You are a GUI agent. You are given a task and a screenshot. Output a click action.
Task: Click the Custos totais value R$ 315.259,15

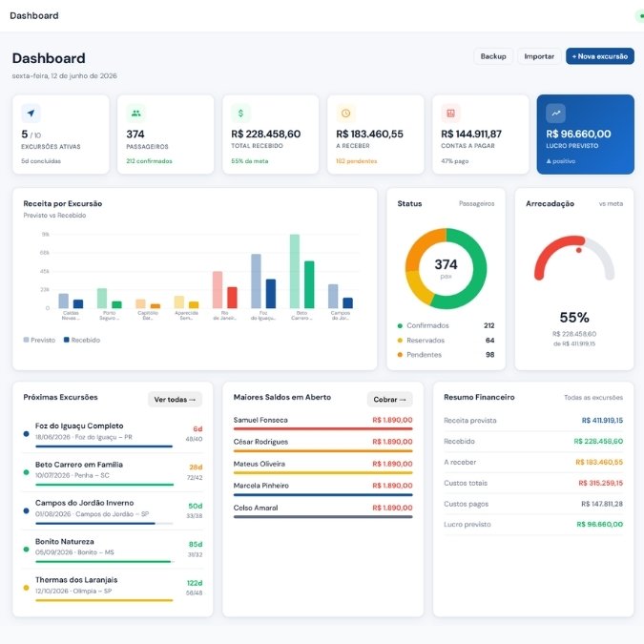600,483
